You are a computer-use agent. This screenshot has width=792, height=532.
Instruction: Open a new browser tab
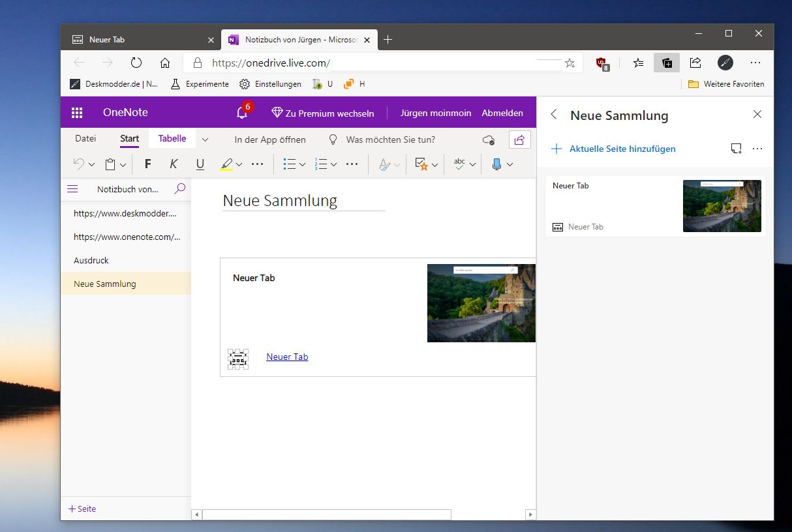(x=388, y=40)
